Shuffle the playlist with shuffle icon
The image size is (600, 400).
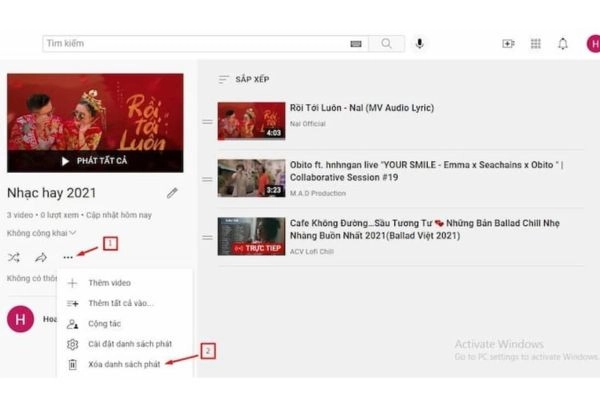[14, 257]
